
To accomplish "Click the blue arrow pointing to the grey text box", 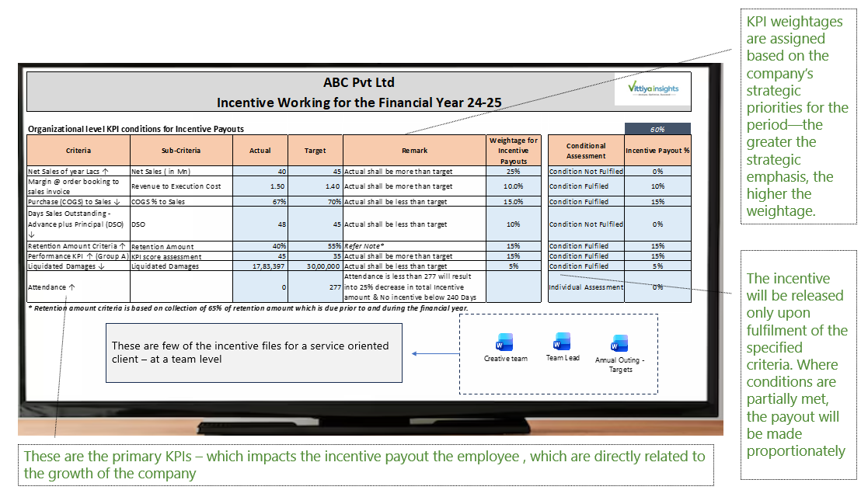I will tap(435, 353).
